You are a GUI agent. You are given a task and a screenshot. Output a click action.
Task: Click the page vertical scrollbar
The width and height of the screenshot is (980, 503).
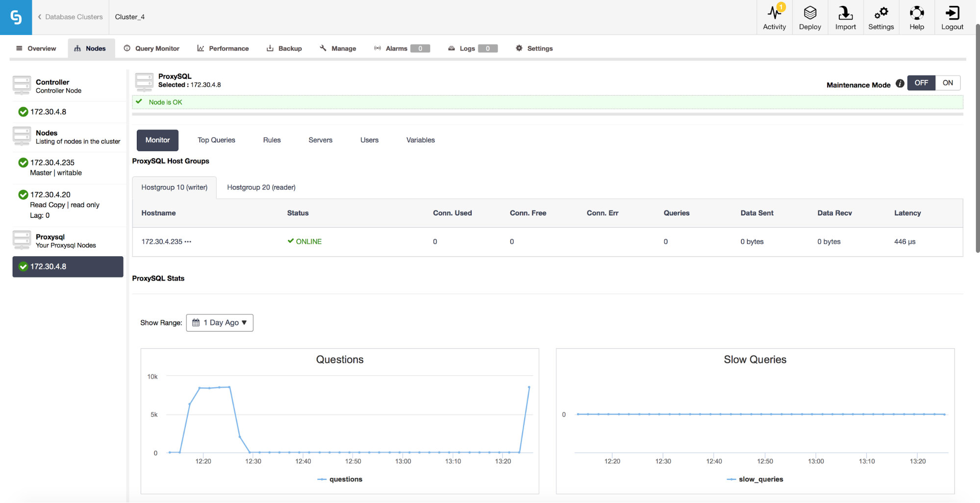point(977,137)
